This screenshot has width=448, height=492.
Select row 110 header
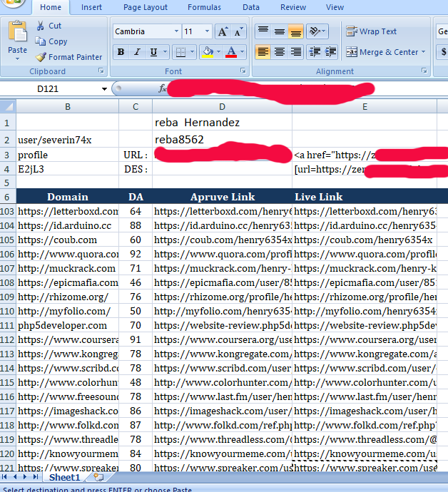point(8,312)
